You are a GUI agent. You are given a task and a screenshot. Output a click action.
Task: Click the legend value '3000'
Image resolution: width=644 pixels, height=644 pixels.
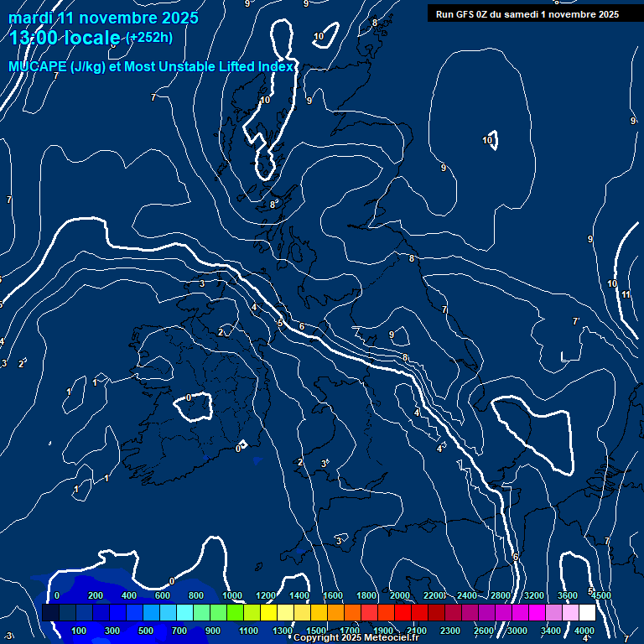pyautogui.click(x=517, y=631)
